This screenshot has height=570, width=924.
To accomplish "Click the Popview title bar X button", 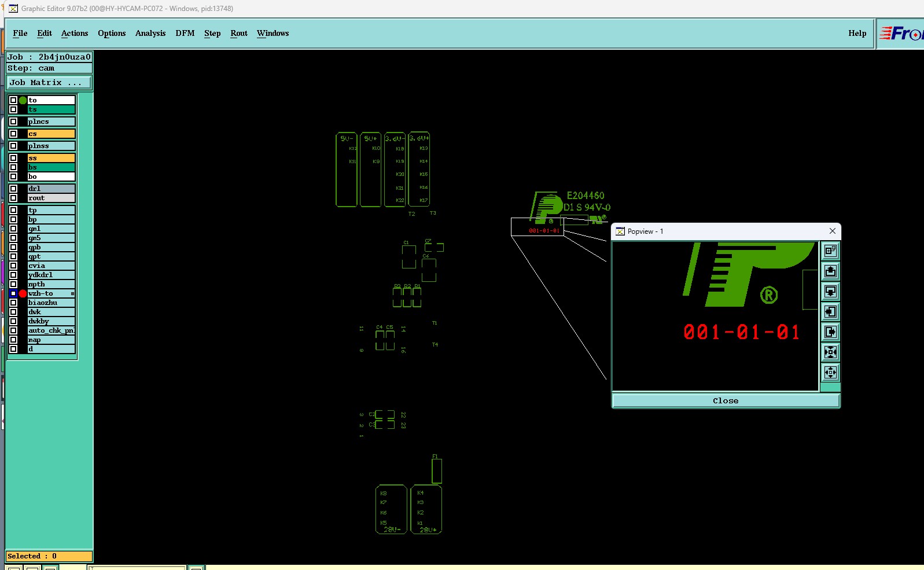I will [833, 231].
